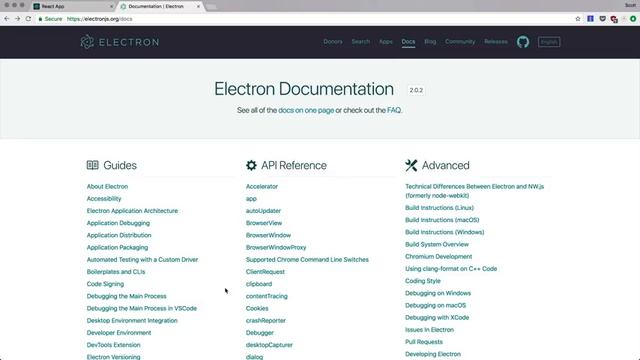Click the browser forward arrow
This screenshot has height=360, width=640.
(18, 19)
